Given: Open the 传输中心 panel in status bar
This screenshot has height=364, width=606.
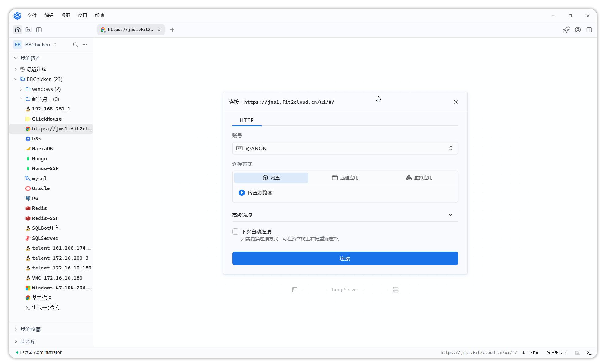Looking at the screenshot, I should point(557,352).
